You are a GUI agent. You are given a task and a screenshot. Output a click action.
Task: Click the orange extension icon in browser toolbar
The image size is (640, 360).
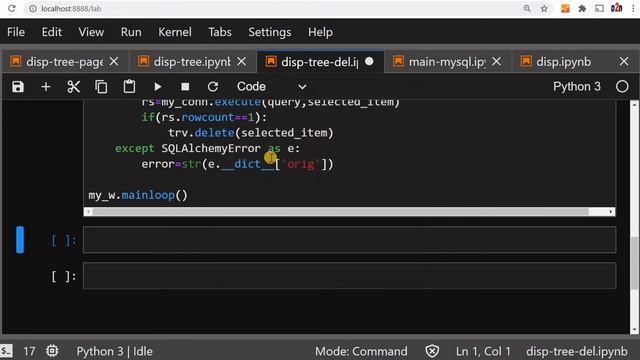[565, 8]
